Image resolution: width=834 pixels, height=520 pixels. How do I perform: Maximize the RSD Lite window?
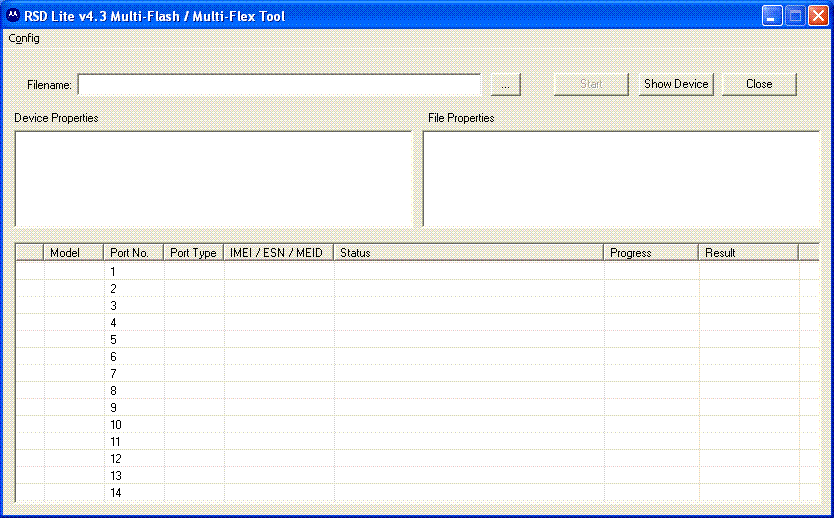coord(795,15)
